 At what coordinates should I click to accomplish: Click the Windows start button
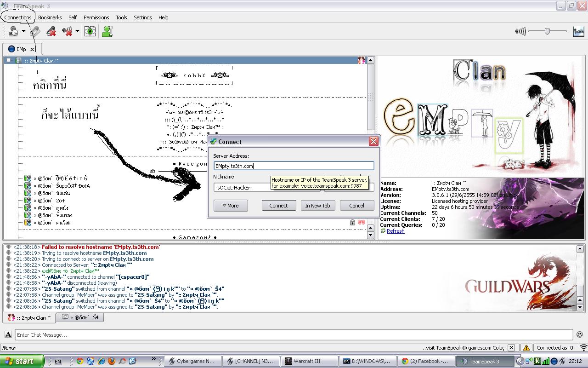[22, 361]
